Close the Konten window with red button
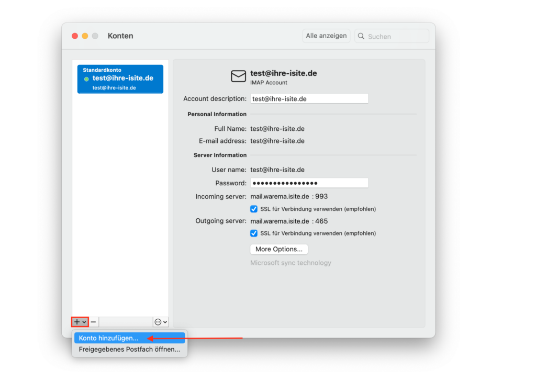This screenshot has height=392, width=536. (x=75, y=36)
